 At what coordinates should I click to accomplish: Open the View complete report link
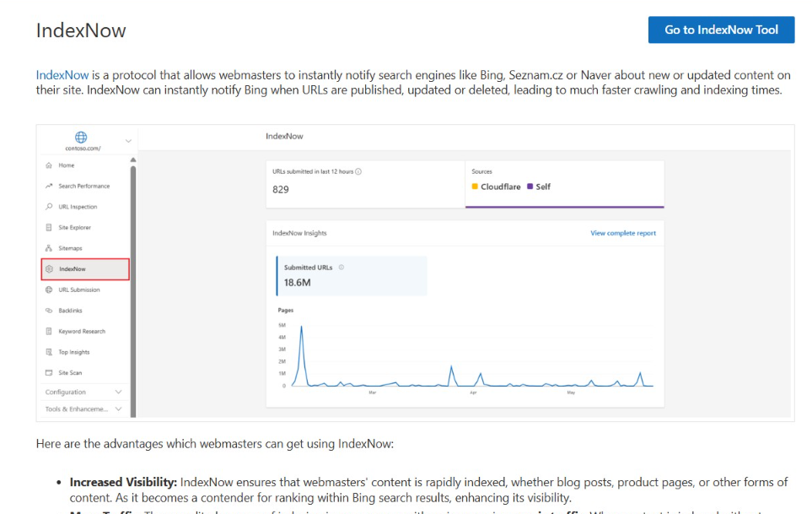point(622,233)
